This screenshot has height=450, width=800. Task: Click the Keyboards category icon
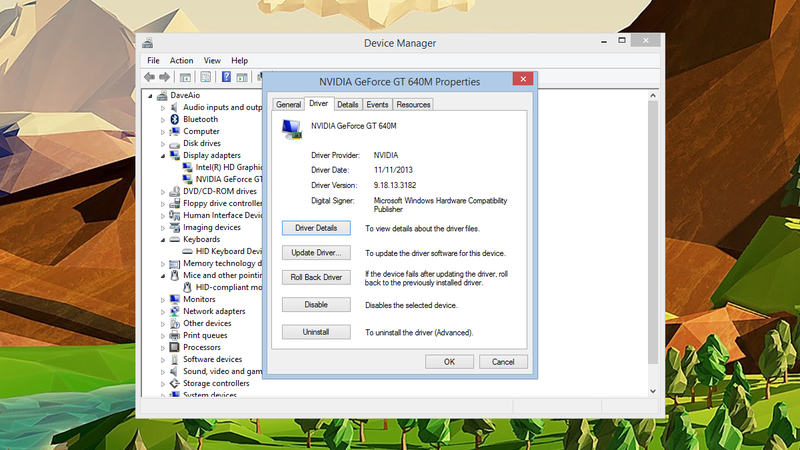click(174, 239)
